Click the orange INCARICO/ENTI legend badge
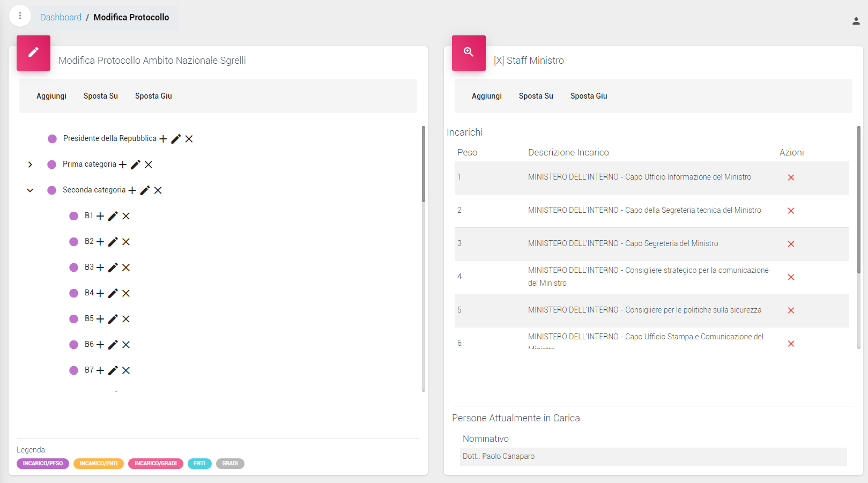This screenshot has width=868, height=483. coord(99,464)
